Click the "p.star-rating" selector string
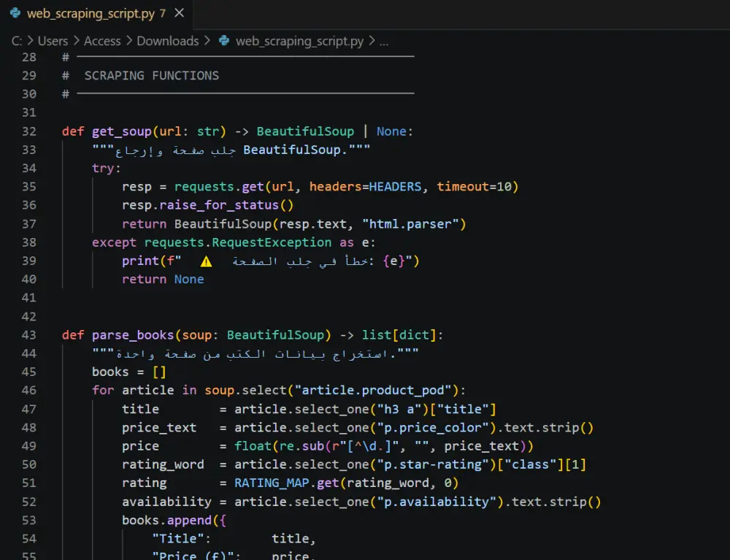Viewport: 730px width, 560px height. coord(432,464)
